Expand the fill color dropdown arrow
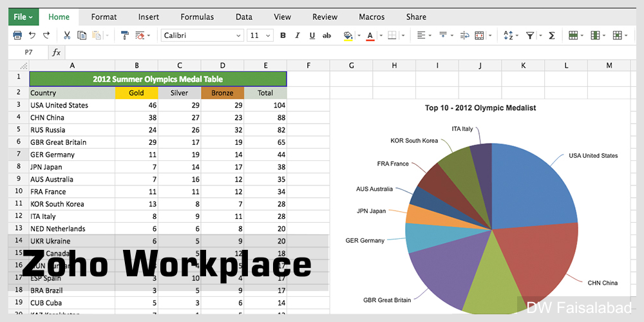The image size is (644, 322). coord(359,35)
